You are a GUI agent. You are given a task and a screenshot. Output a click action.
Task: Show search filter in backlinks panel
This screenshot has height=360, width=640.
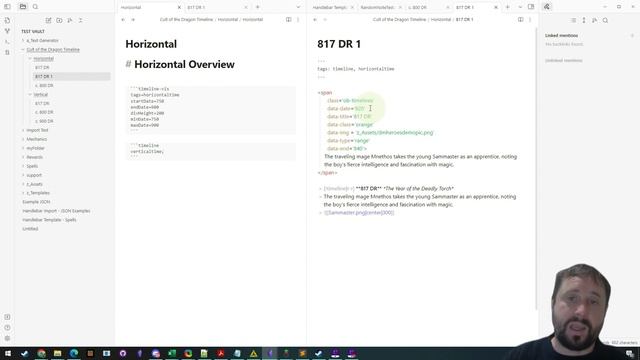tap(605, 20)
